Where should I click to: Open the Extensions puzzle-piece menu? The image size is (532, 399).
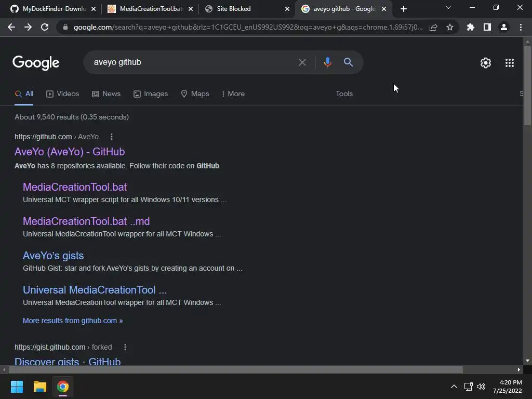(x=471, y=27)
